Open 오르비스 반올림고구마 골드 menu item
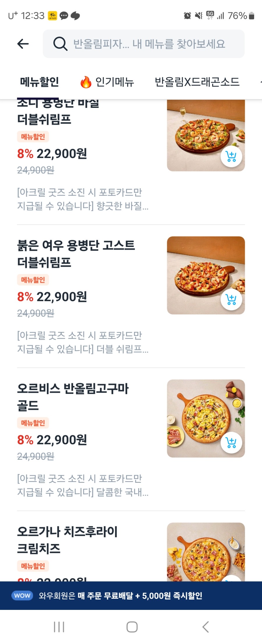Screen dimensions: 262x644 73,396
